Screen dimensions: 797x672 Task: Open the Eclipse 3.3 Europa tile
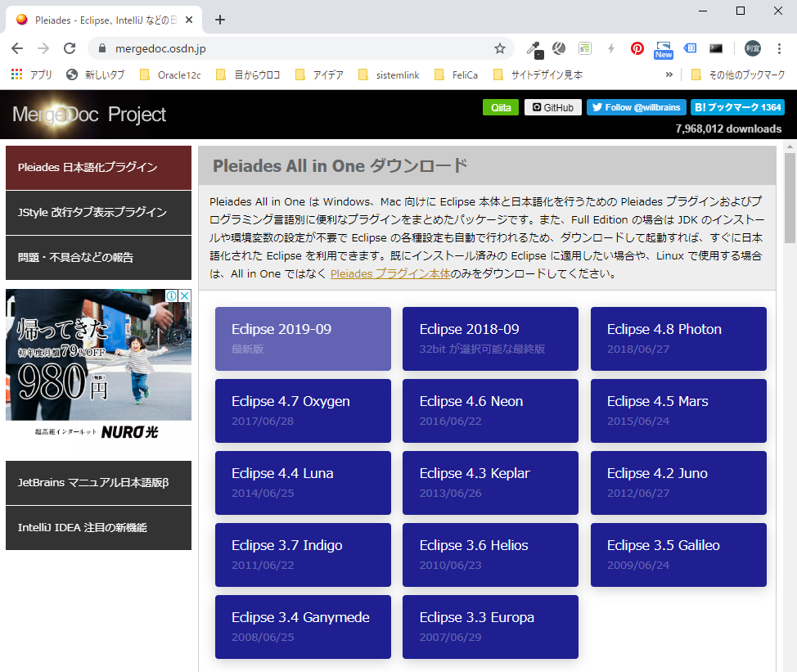point(490,627)
